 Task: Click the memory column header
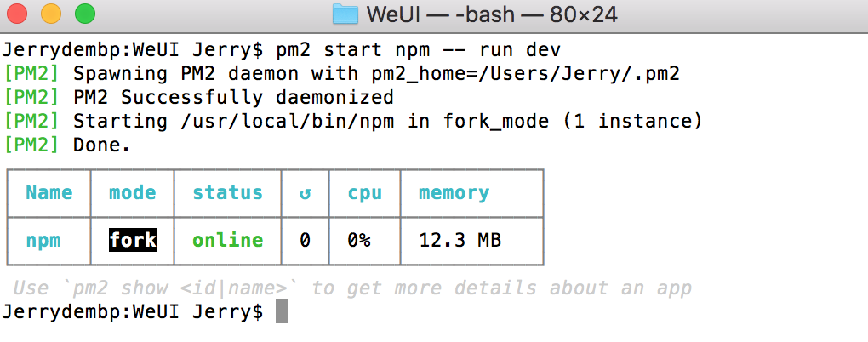click(x=454, y=193)
